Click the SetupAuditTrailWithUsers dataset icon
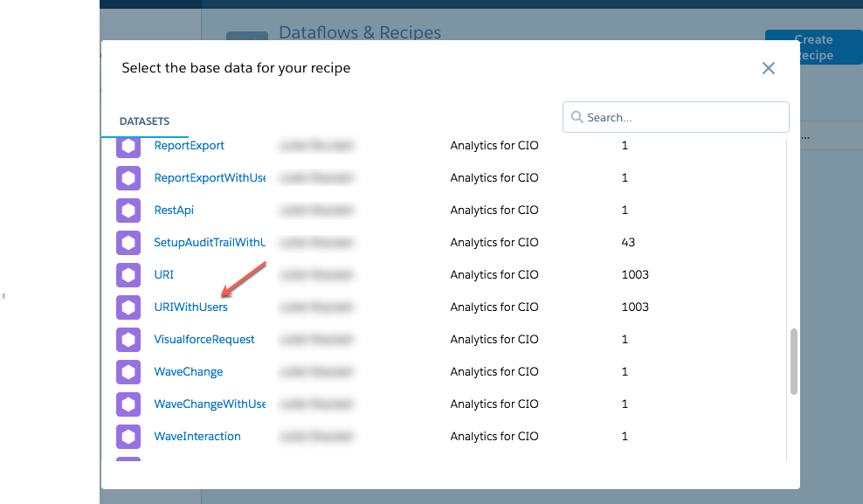Image resolution: width=863 pixels, height=504 pixels. pos(128,243)
